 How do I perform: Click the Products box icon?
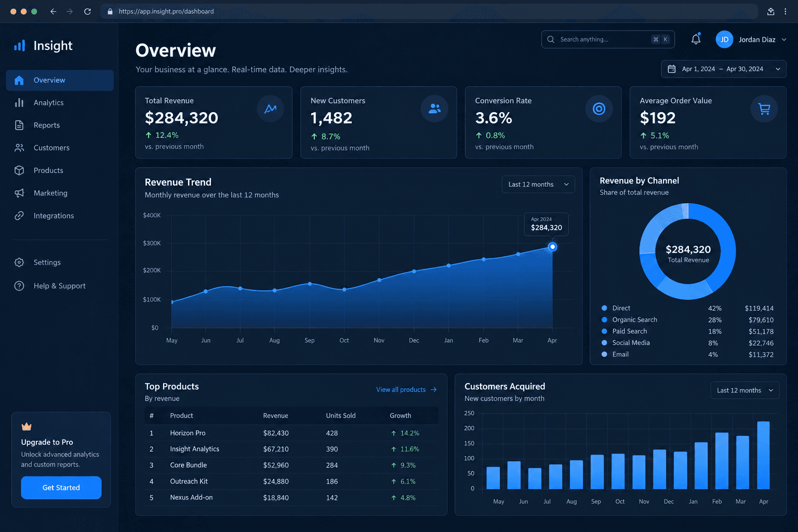(19, 170)
